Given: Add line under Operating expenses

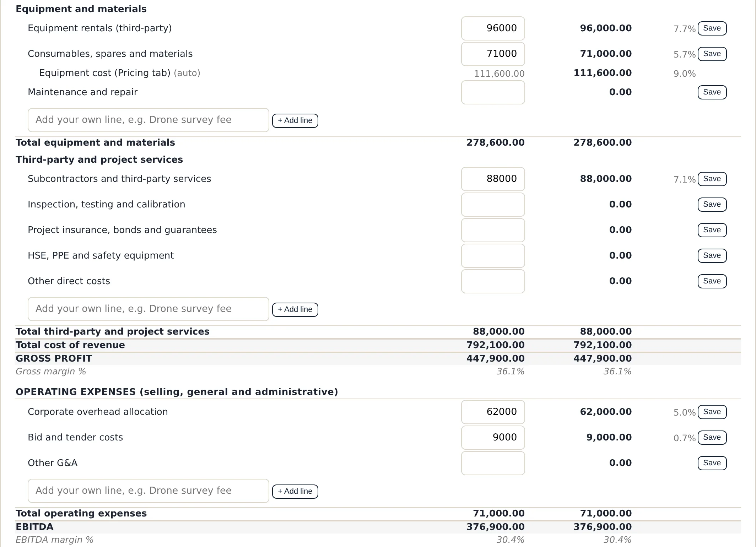Looking at the screenshot, I should click(295, 491).
